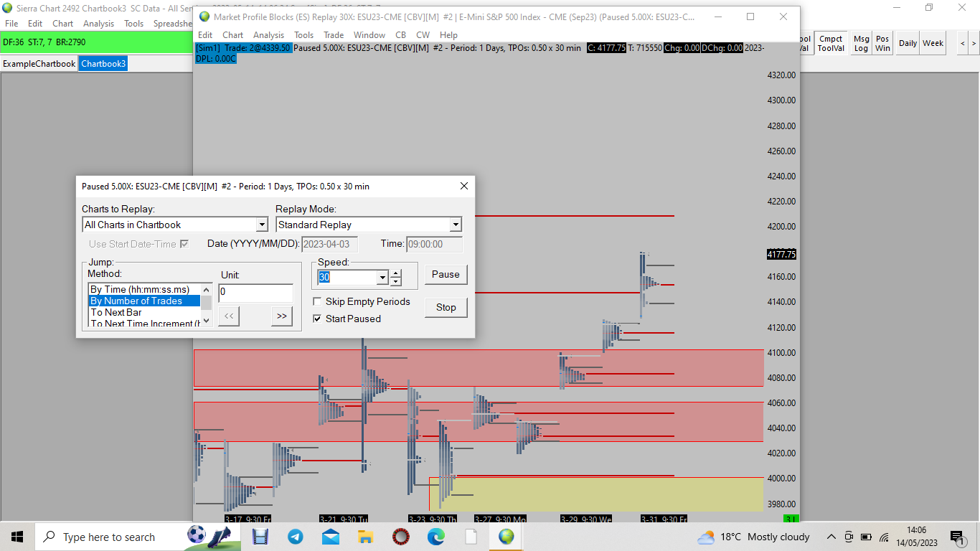Switch to Sierra Chart globe taskbar icon
The image size is (980, 551).
click(507, 537)
